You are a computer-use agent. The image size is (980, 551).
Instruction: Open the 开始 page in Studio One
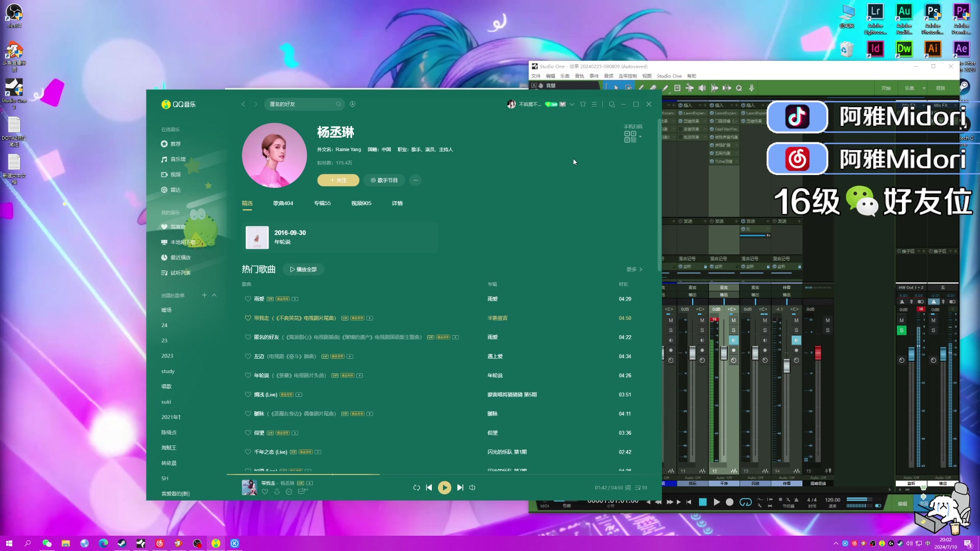point(886,88)
